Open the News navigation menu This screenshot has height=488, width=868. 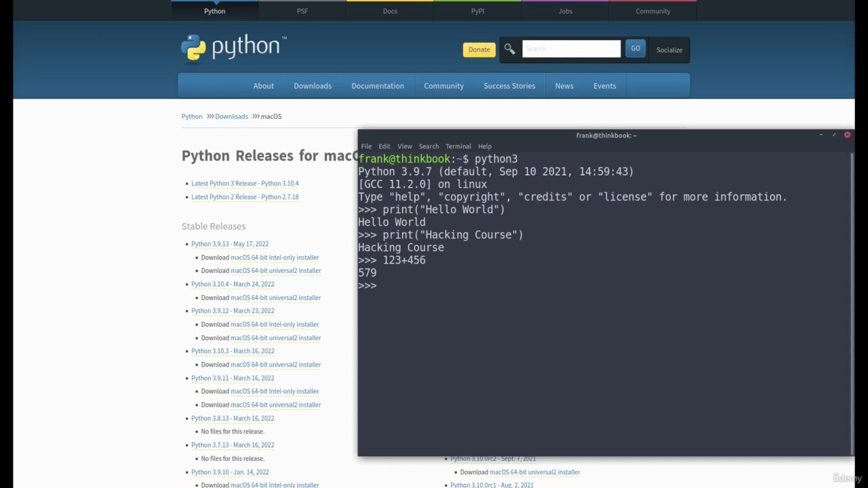coord(564,86)
